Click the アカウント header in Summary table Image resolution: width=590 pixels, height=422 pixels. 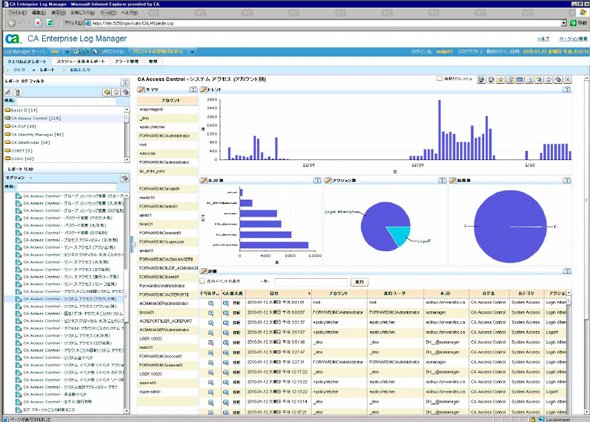coord(167,100)
